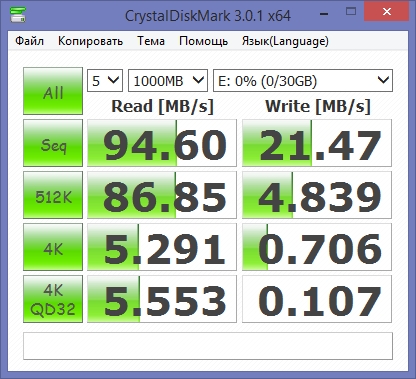
Task: Start the Seq benchmark test
Action: 53,143
